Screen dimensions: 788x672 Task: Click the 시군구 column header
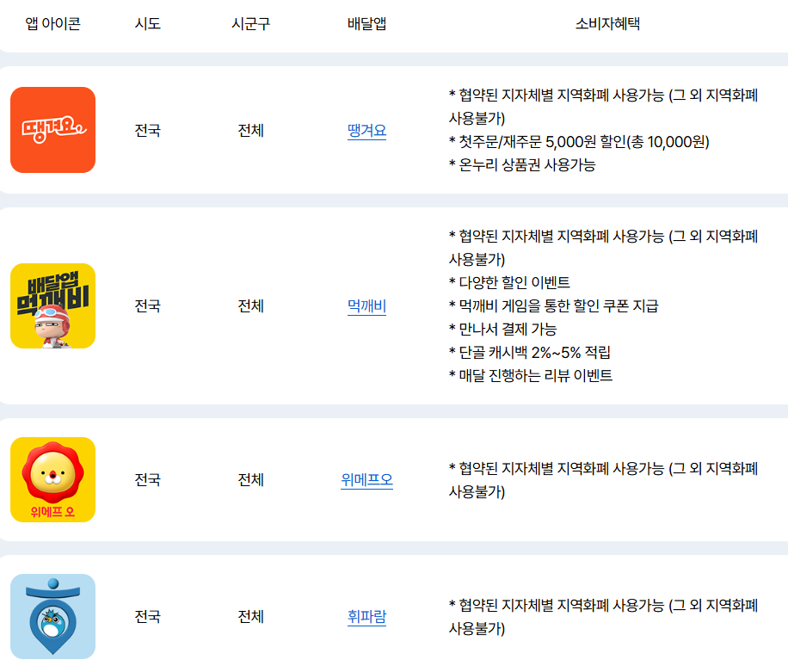coord(251,23)
